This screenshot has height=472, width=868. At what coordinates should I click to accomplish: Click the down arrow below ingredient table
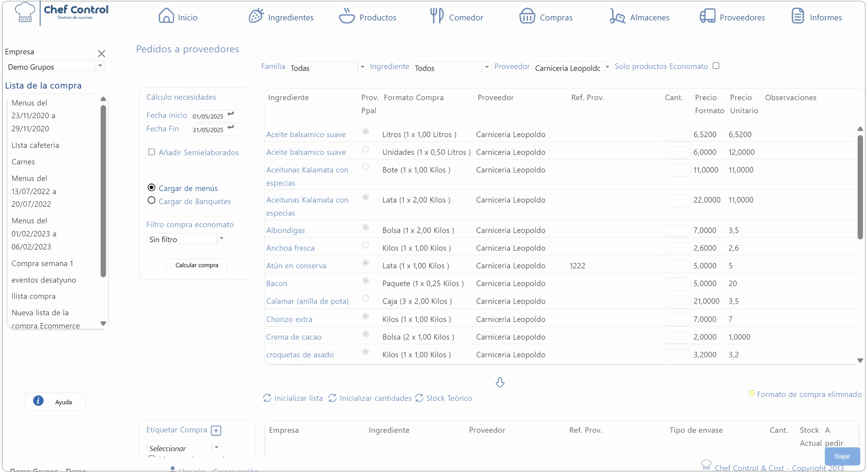tap(500, 383)
